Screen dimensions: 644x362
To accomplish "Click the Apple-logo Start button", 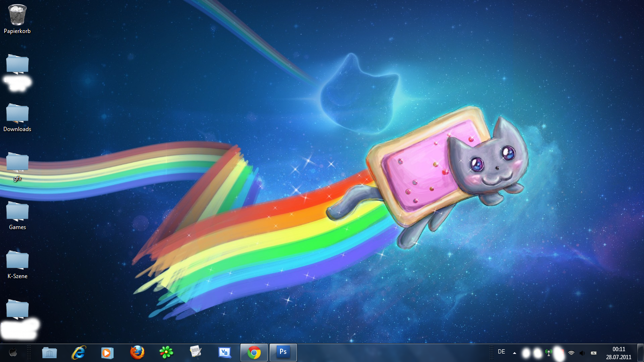I will [13, 352].
